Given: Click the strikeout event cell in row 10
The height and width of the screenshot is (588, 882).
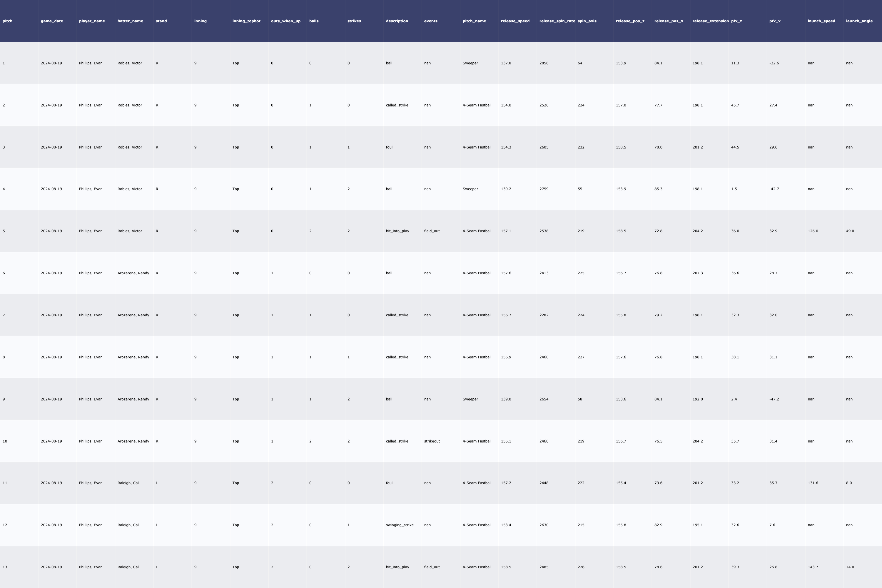Looking at the screenshot, I should [432, 441].
